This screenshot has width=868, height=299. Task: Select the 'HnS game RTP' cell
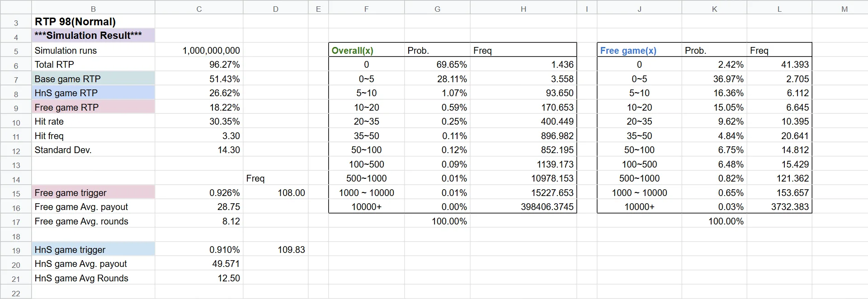93,93
